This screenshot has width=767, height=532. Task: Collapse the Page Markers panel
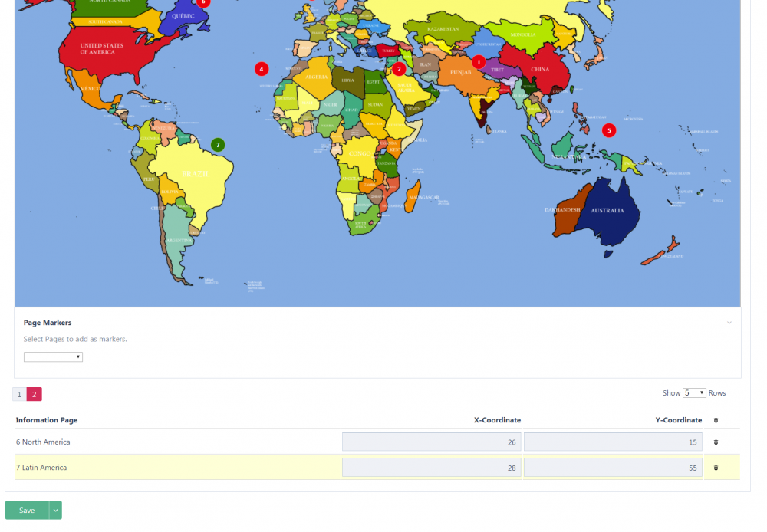(729, 323)
